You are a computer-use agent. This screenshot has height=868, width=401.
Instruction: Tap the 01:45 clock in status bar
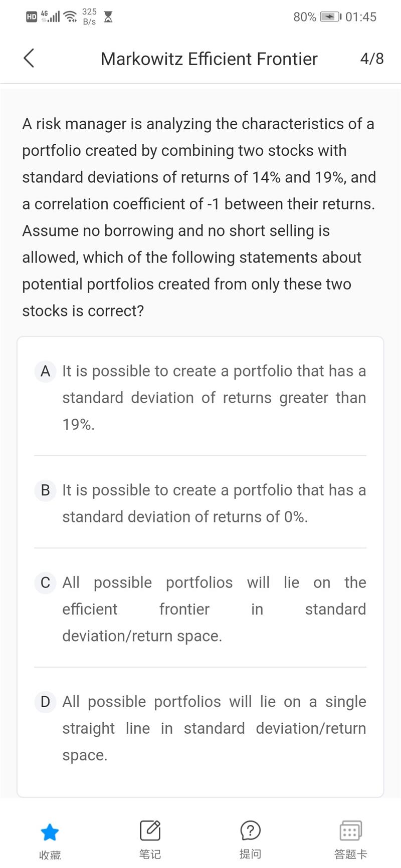pos(360,17)
